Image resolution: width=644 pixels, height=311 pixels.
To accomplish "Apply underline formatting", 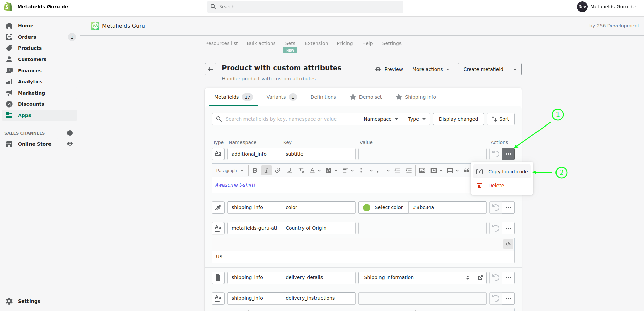I will point(289,170).
